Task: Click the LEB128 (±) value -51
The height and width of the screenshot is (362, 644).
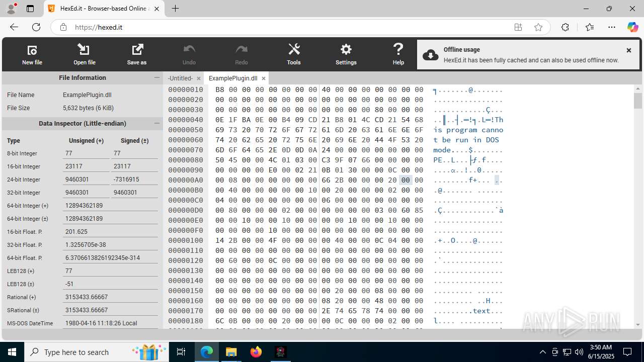Action: (x=110, y=284)
